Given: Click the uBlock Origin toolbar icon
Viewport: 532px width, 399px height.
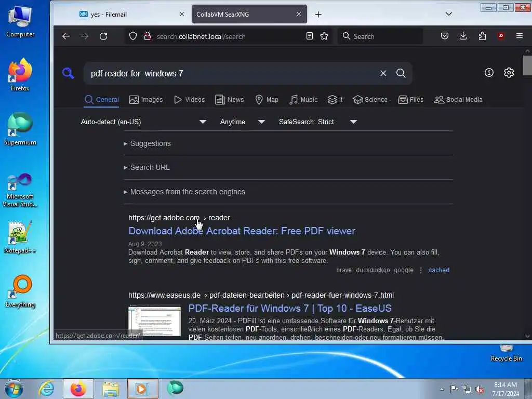Looking at the screenshot, I should click(501, 36).
